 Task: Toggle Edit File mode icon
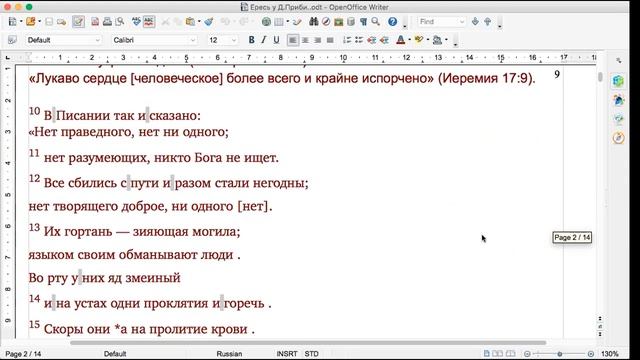point(78,22)
